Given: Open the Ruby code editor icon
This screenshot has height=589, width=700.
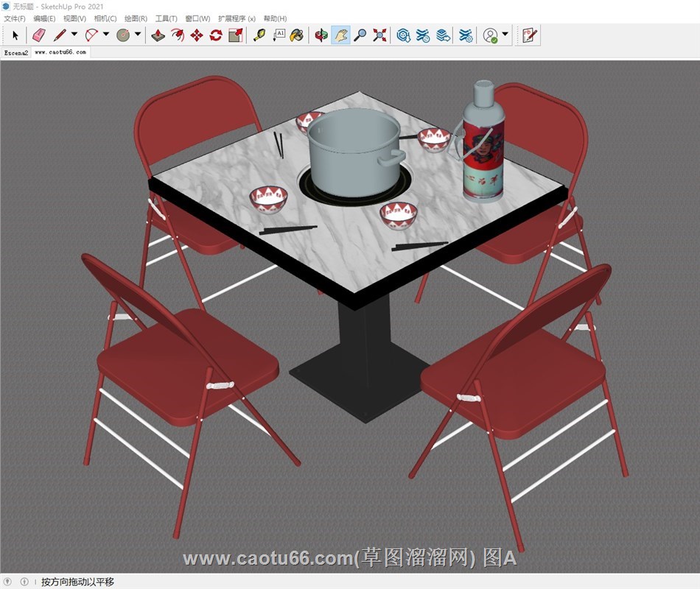Looking at the screenshot, I should coord(529,35).
